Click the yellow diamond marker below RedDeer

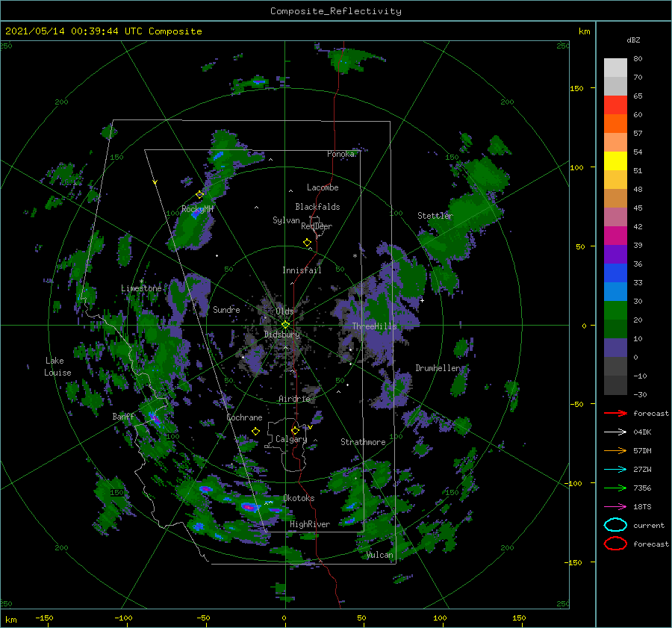point(308,243)
